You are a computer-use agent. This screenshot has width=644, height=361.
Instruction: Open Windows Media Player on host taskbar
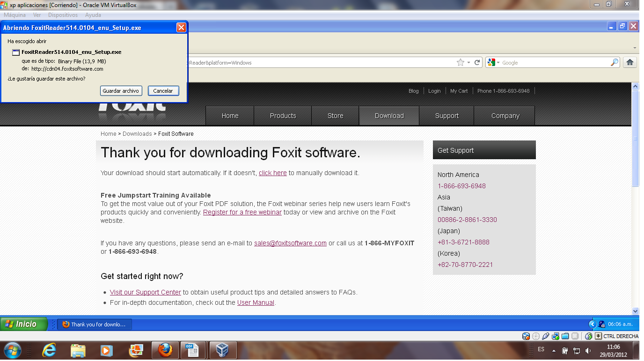point(107,350)
